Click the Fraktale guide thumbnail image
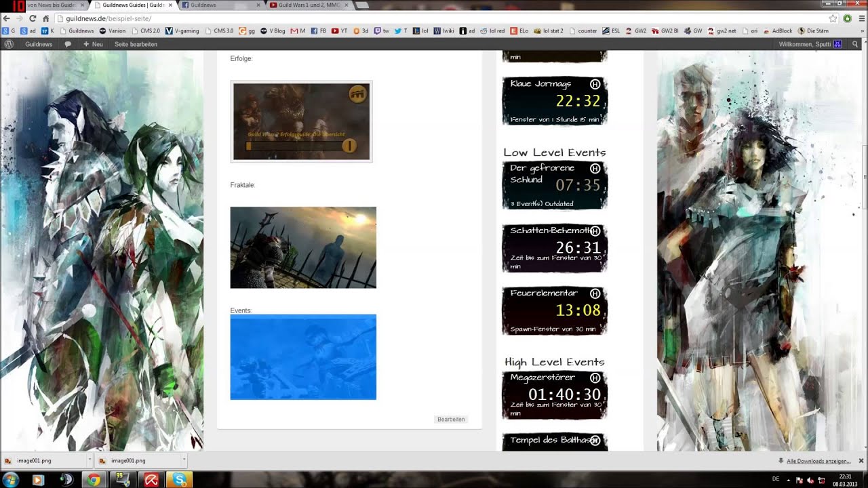The height and width of the screenshot is (488, 868). [303, 247]
